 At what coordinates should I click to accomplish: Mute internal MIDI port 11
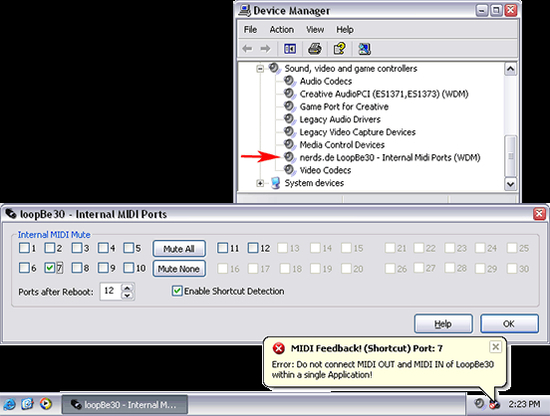[222, 248]
